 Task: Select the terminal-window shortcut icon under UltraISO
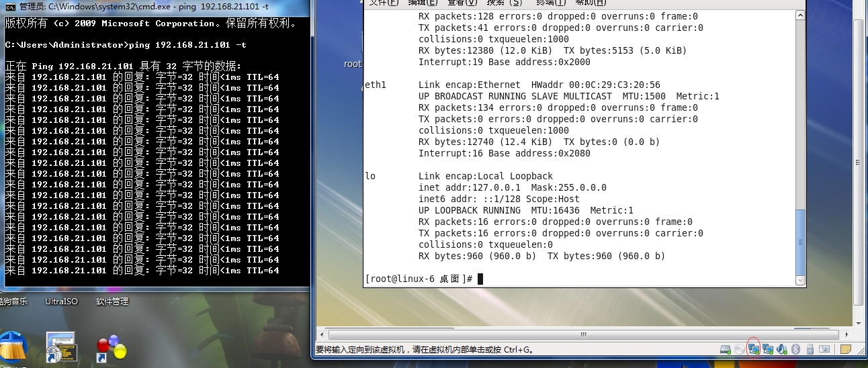[61, 348]
